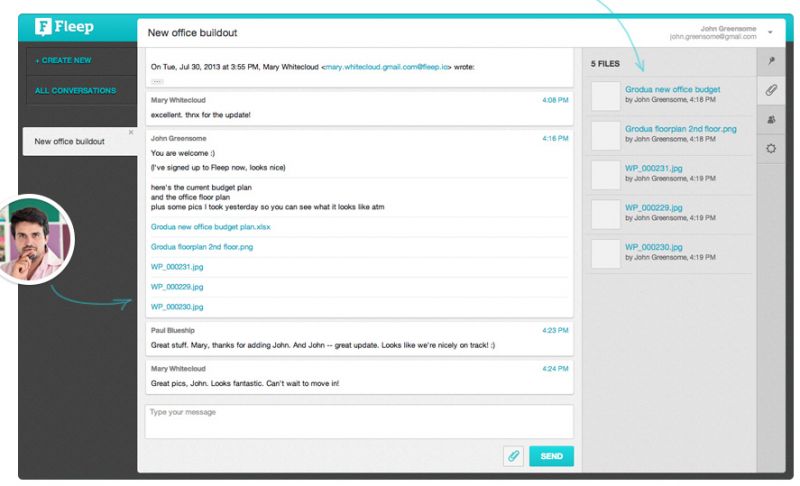Click mary.whitecloud email address link
The height and width of the screenshot is (486, 800).
click(386, 67)
